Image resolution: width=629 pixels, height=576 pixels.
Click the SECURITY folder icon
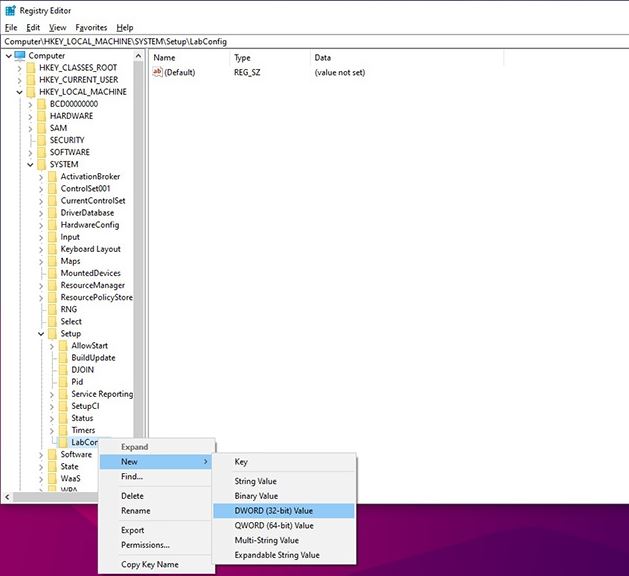(x=42, y=140)
